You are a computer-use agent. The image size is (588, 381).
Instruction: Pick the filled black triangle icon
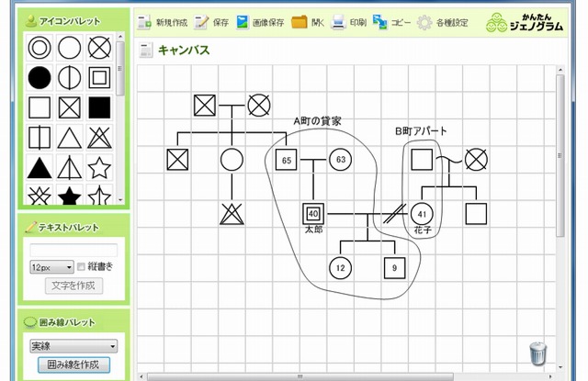(x=40, y=168)
